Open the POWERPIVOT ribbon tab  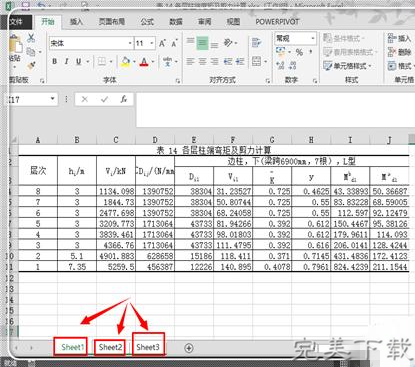[277, 22]
